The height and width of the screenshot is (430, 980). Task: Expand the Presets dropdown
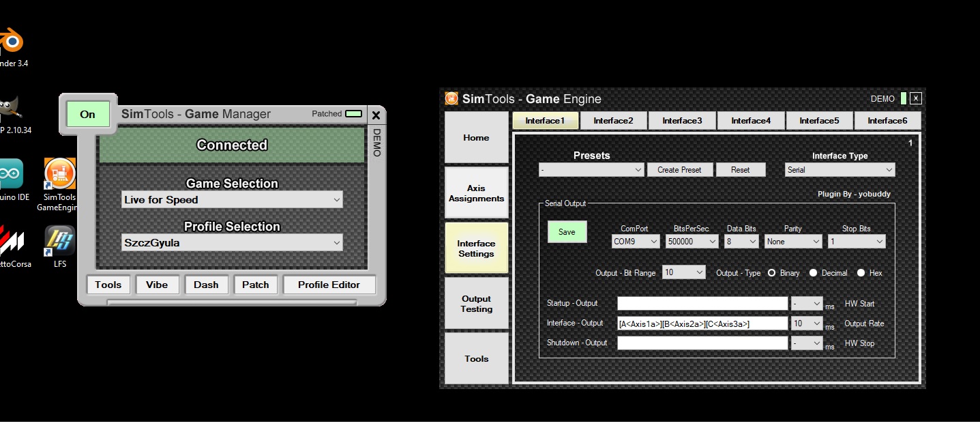591,170
